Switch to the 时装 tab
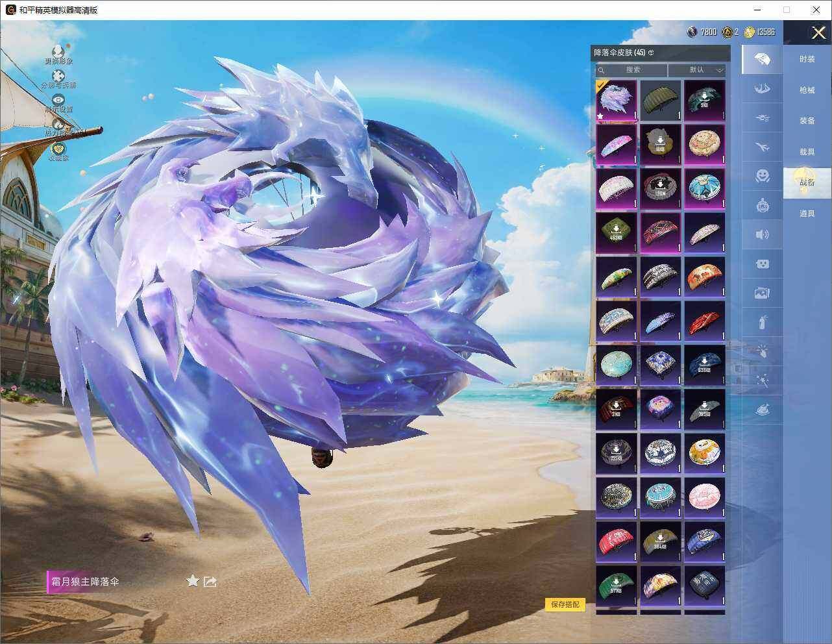 coord(807,59)
